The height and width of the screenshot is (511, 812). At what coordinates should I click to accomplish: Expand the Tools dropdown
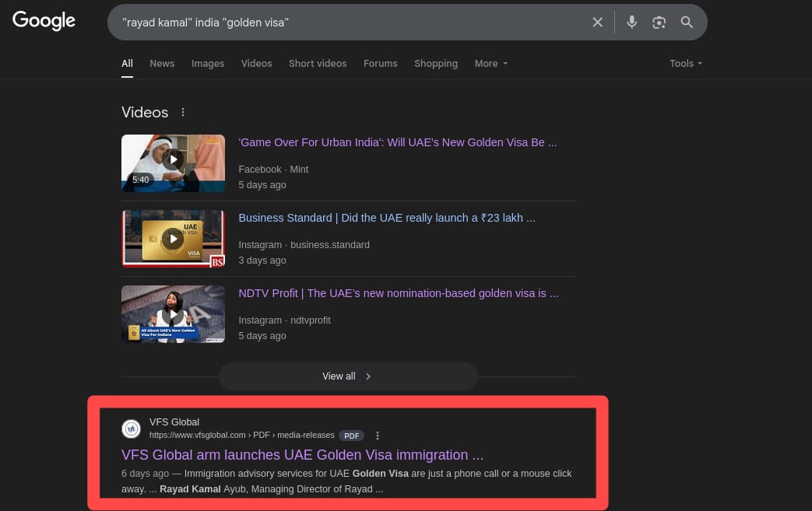click(686, 64)
